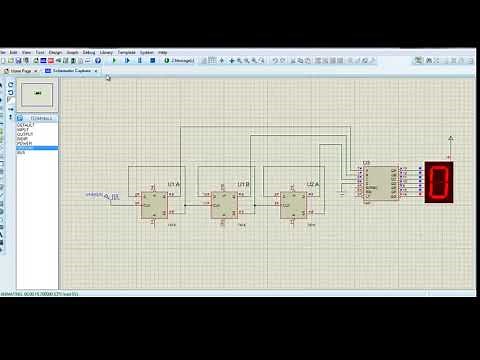Open the Design menu
The image size is (480, 360).
point(55,52)
